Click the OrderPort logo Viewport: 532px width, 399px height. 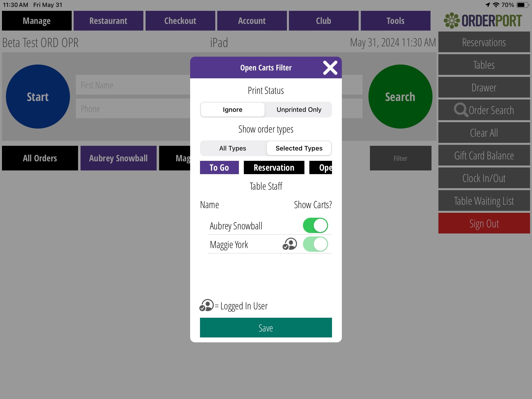pos(483,21)
